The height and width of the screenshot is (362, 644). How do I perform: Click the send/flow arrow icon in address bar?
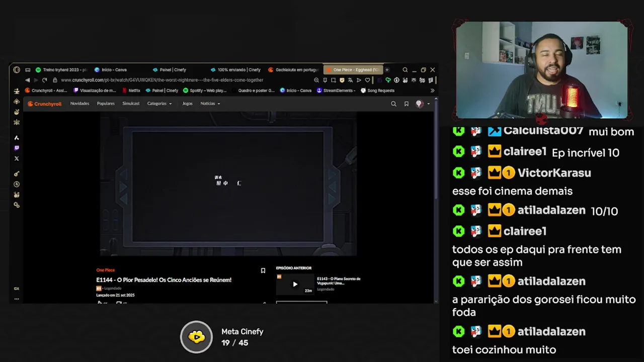pos(359,80)
